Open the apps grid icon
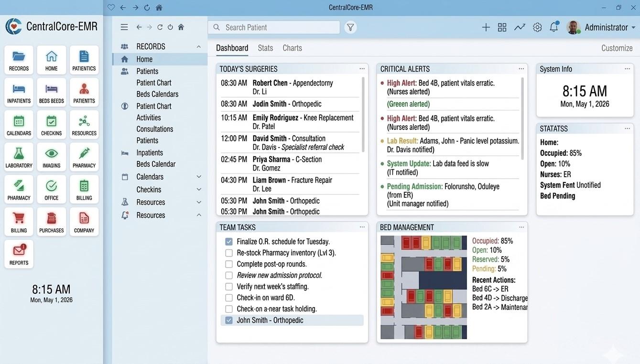Screen dimensions: 640x364 coord(502,27)
